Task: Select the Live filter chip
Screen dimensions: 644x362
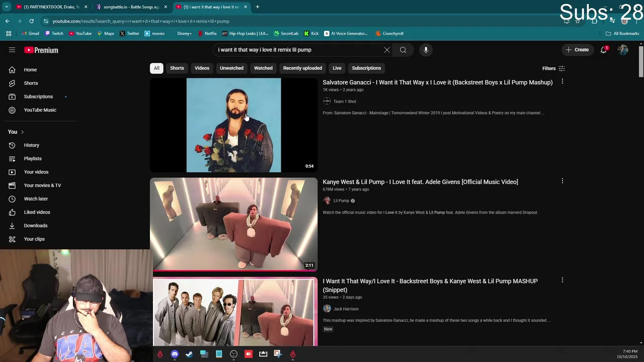Action: pyautogui.click(x=337, y=68)
